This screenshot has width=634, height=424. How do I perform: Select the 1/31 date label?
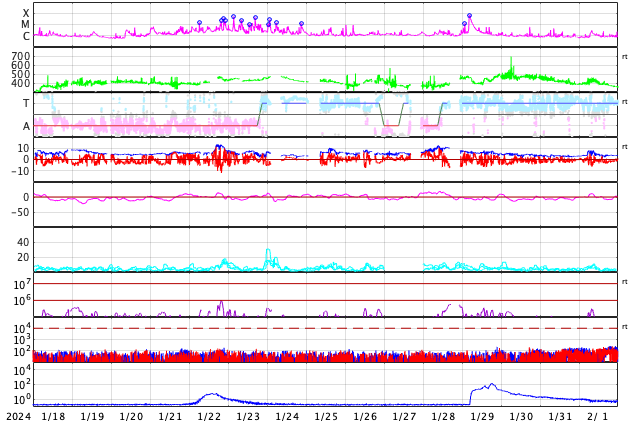(560, 416)
